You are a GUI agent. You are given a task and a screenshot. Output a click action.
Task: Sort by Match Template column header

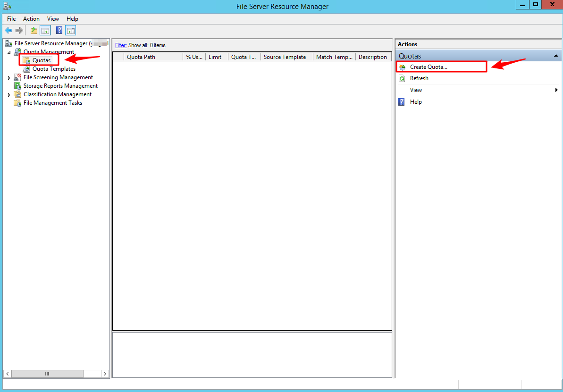334,57
